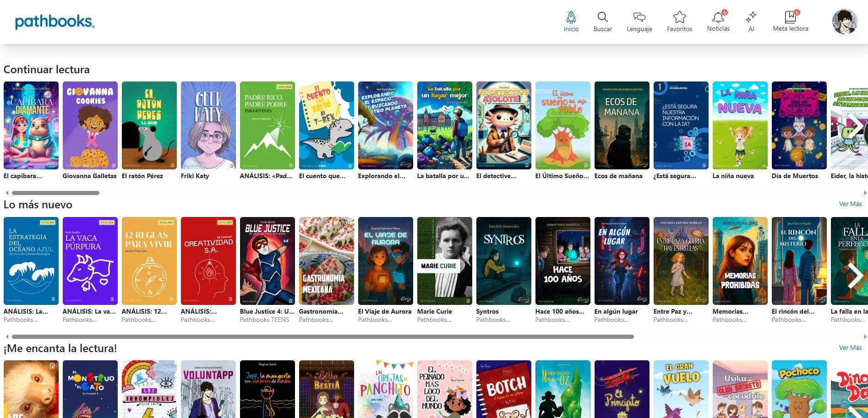Image resolution: width=868 pixels, height=418 pixels.
Task: Open the Ecos de Mañana book
Action: tap(622, 125)
